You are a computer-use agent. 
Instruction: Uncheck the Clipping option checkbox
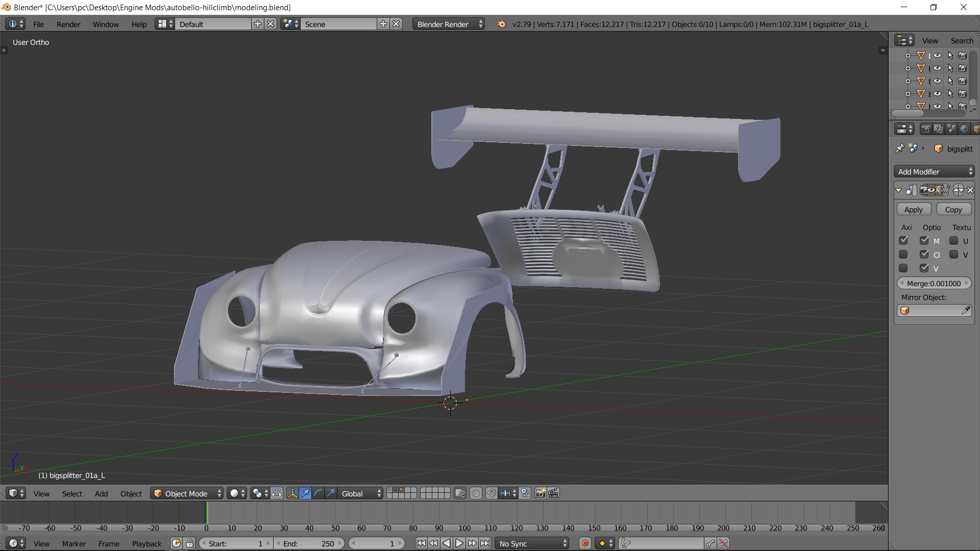(x=924, y=255)
